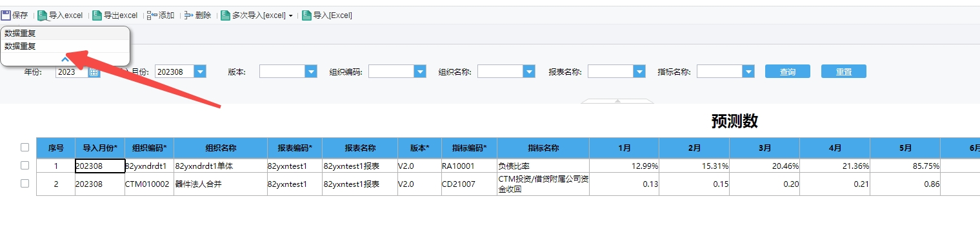Open the 组织名称 dropdown arrow
The width and height of the screenshot is (980, 252).
click(x=529, y=72)
